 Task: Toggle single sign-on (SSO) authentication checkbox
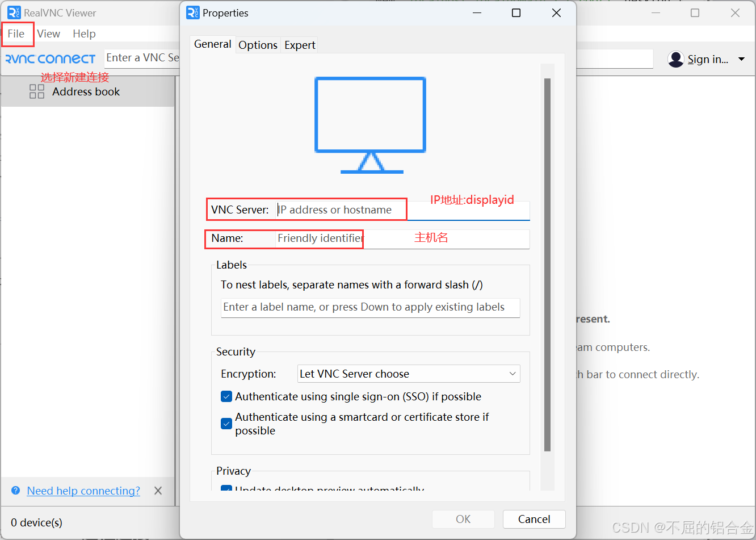[226, 396]
